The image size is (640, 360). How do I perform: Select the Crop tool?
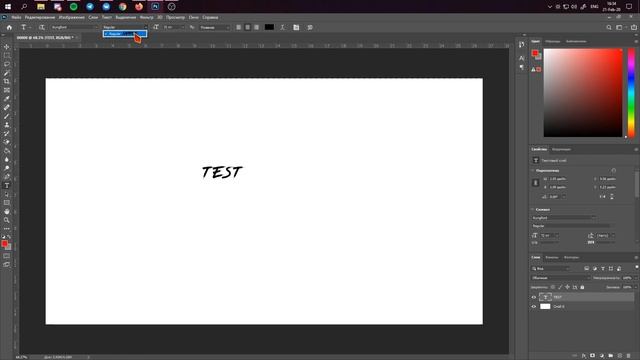tap(7, 81)
